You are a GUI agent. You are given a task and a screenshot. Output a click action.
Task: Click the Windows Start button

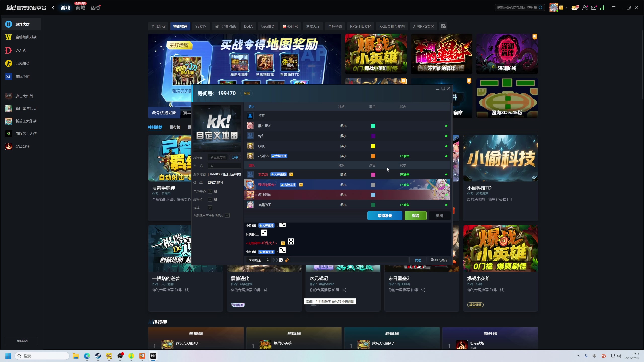[x=8, y=356]
